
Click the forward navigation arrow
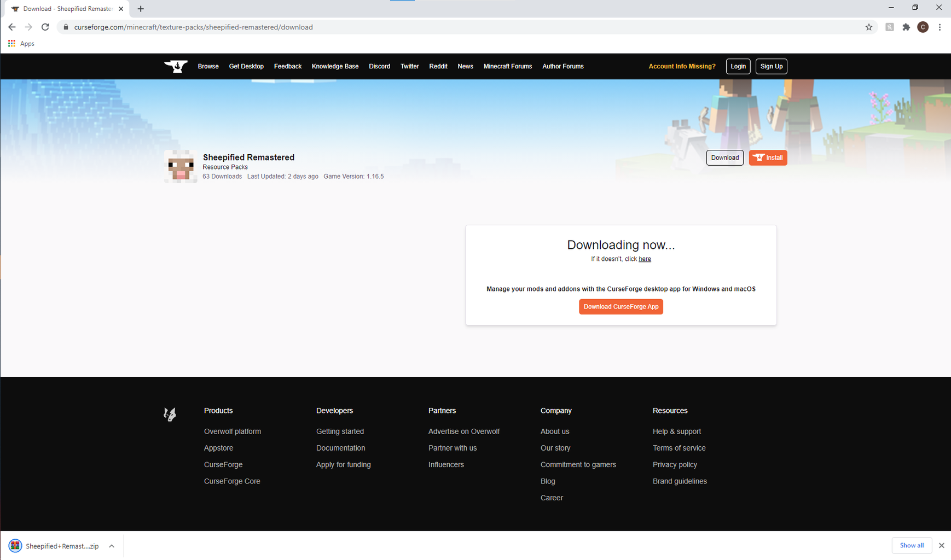pos(28,27)
